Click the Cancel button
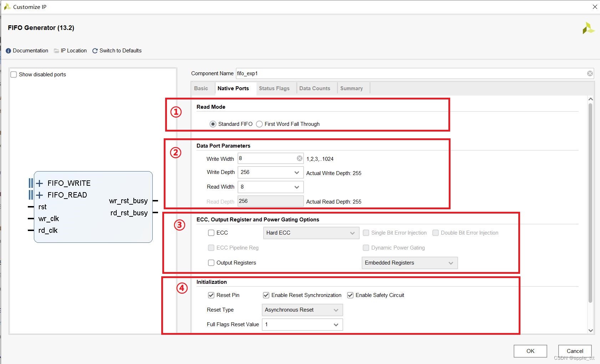600x364 pixels. tap(575, 351)
